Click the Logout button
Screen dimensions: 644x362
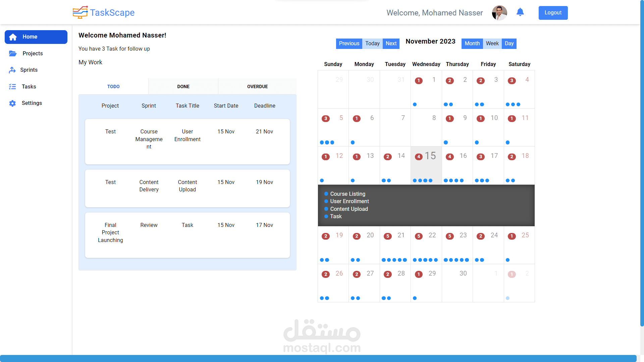point(553,13)
